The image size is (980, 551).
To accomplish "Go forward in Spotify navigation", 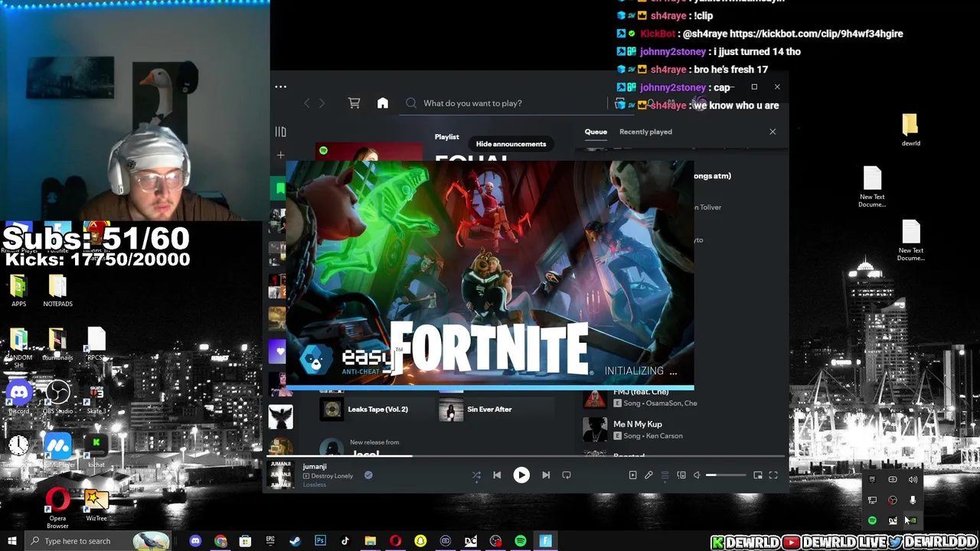I will tap(322, 103).
